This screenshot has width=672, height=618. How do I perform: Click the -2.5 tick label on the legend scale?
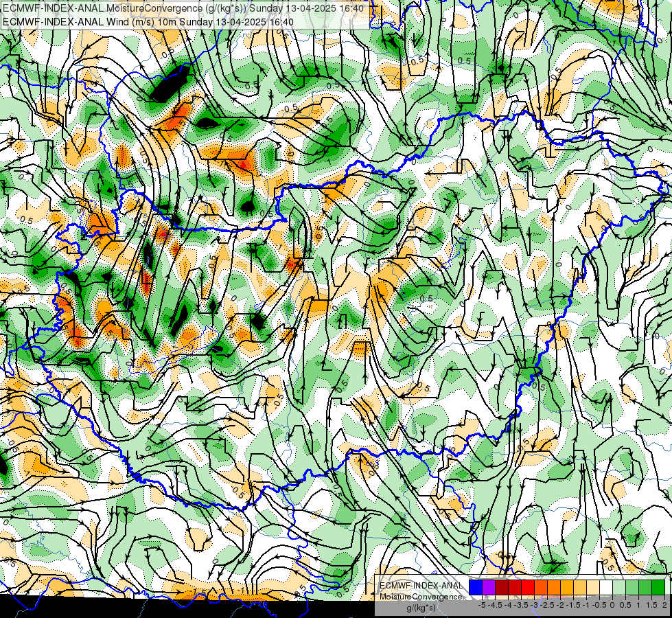tap(547, 605)
